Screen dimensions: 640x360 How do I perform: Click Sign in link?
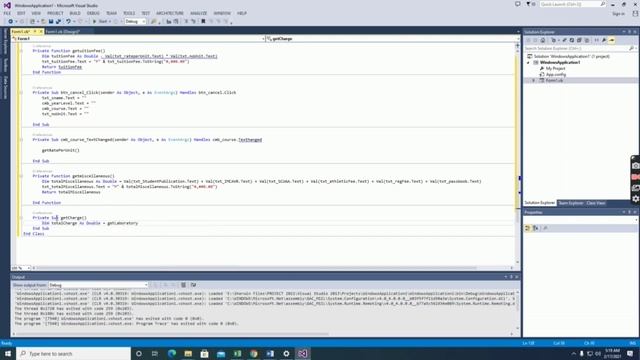(x=618, y=13)
